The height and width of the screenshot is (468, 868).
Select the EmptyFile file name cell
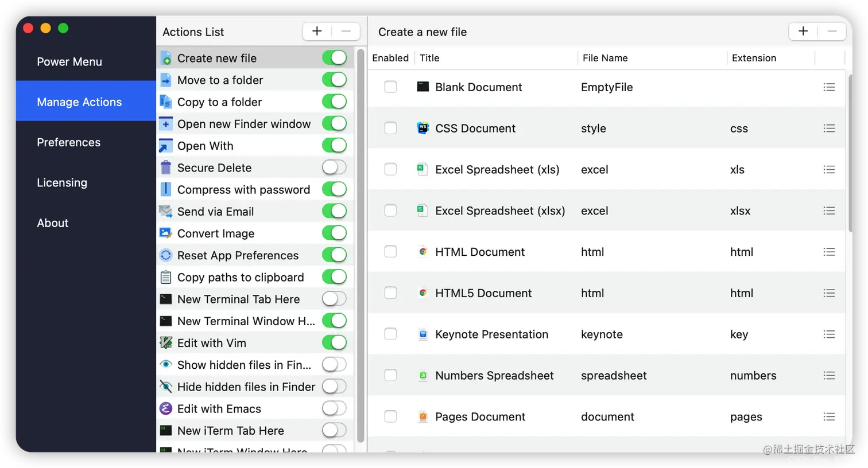coord(607,87)
